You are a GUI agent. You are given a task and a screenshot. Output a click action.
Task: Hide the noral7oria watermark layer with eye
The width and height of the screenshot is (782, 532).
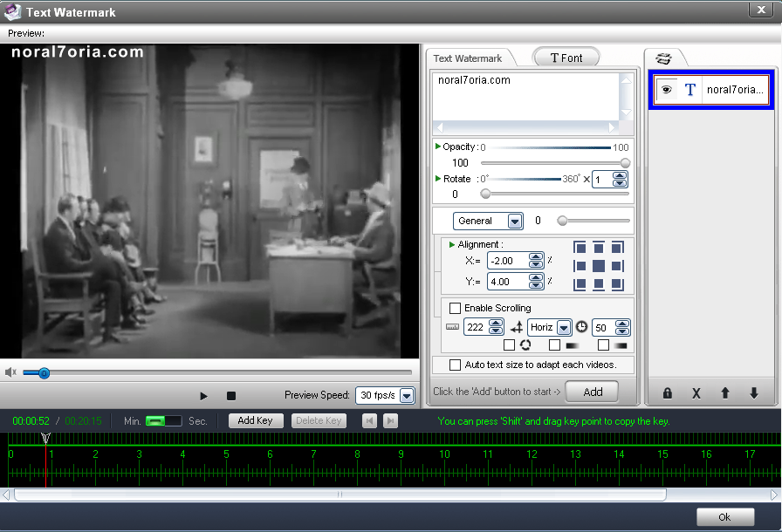tap(667, 89)
